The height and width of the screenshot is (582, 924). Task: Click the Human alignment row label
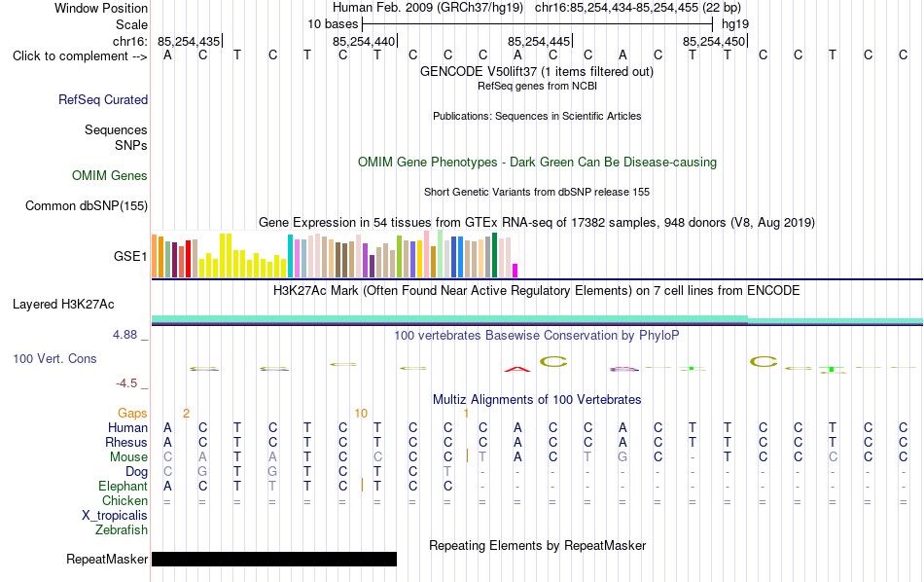click(127, 427)
